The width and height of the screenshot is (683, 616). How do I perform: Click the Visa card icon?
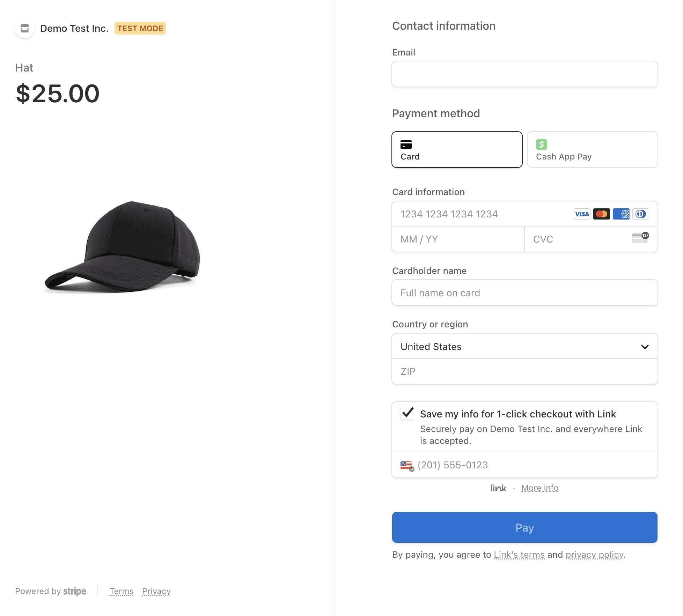click(582, 214)
